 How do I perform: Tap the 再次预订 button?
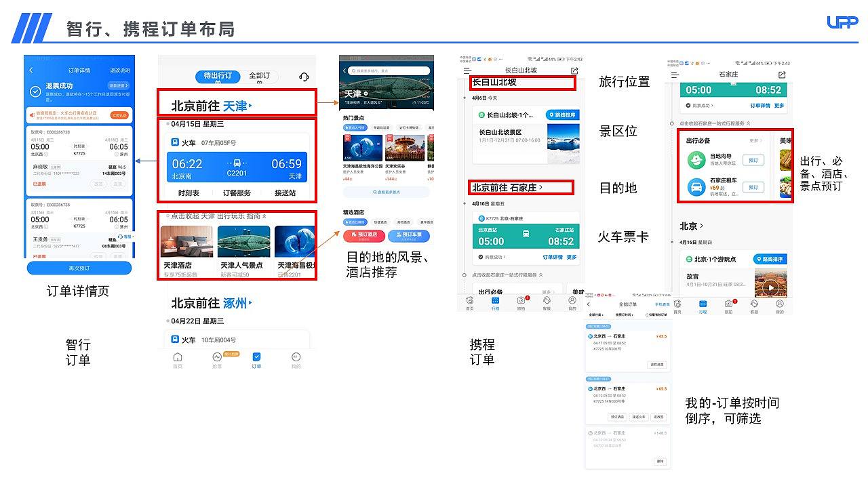[x=79, y=268]
